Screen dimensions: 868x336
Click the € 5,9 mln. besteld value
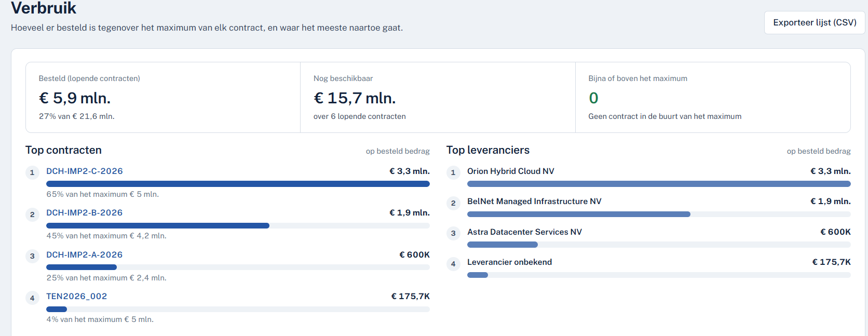(75, 98)
